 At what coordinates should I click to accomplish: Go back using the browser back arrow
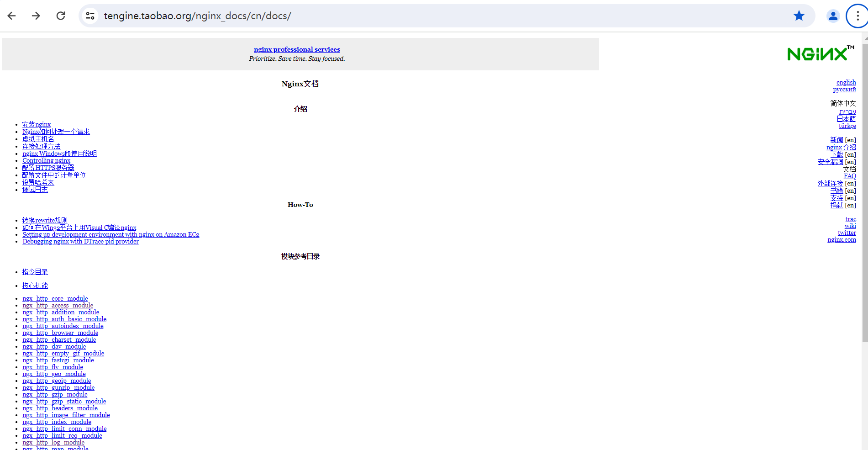click(x=12, y=16)
